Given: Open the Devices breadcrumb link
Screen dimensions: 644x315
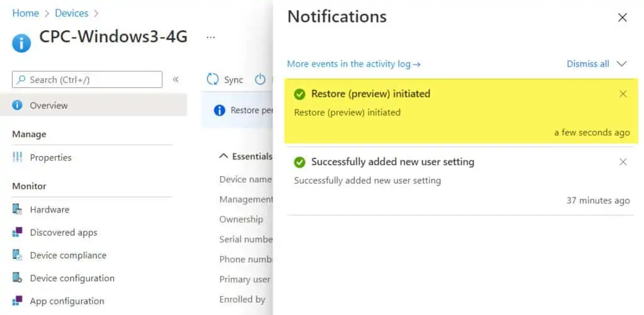Looking at the screenshot, I should 72,13.
